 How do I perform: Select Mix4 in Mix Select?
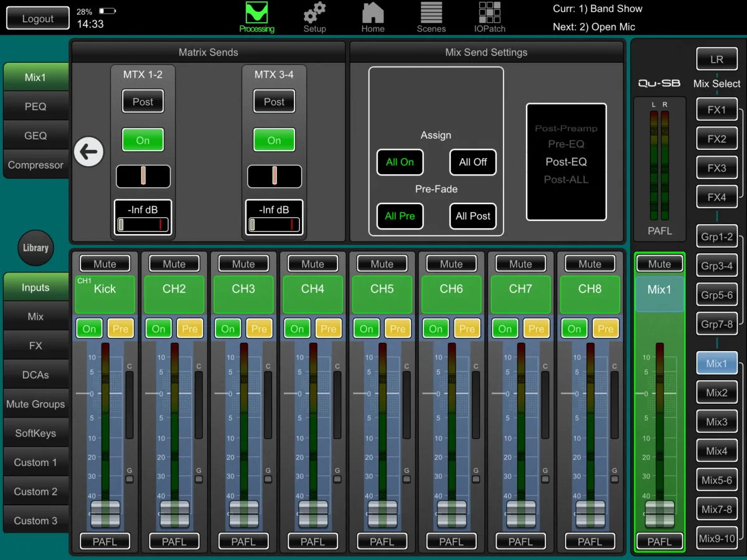click(x=716, y=451)
